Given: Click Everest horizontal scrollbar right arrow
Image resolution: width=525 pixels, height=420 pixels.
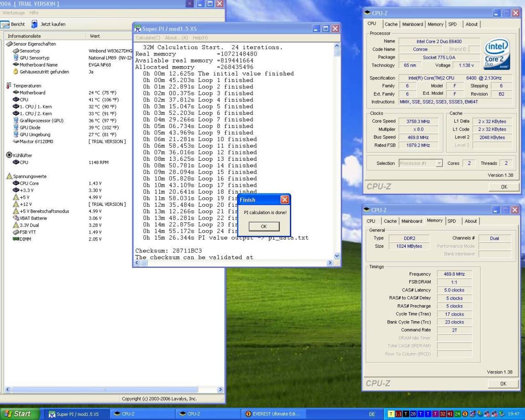Looking at the screenshot, I should pos(220,389).
